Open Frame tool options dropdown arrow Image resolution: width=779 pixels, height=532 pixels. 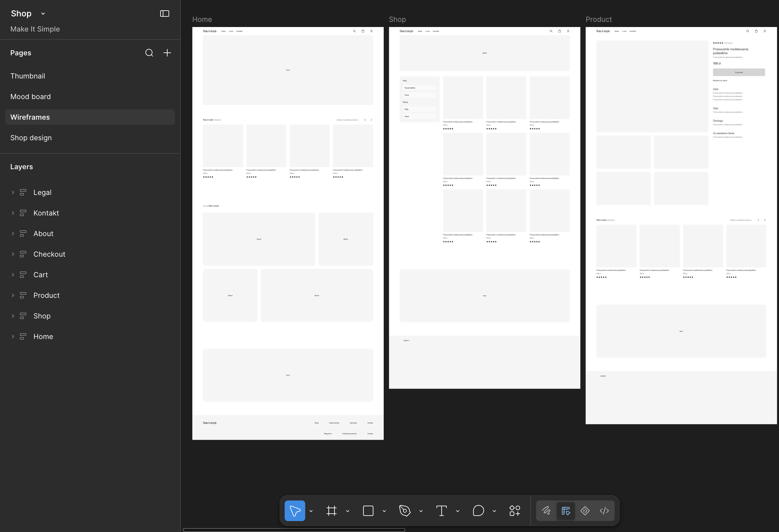[x=348, y=511]
